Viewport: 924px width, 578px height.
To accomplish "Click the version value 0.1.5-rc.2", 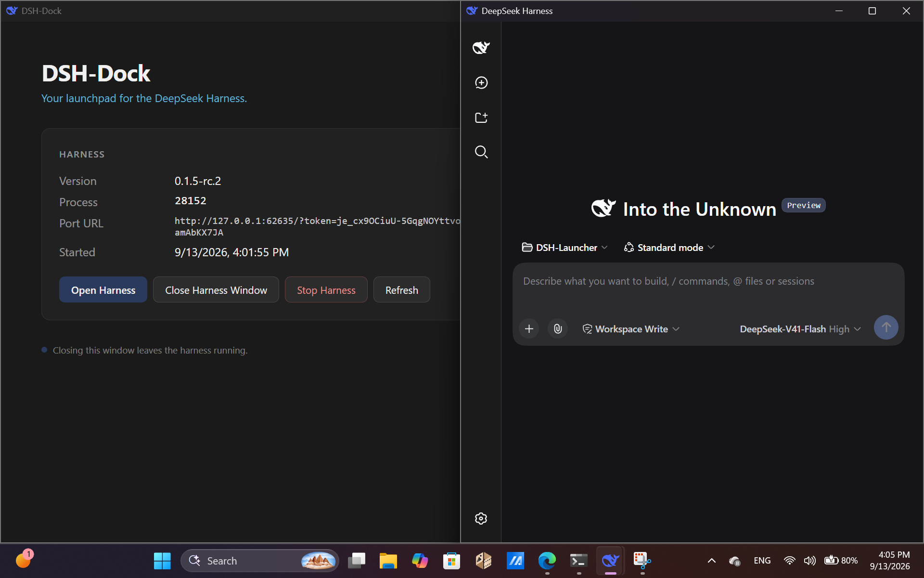I will (198, 181).
